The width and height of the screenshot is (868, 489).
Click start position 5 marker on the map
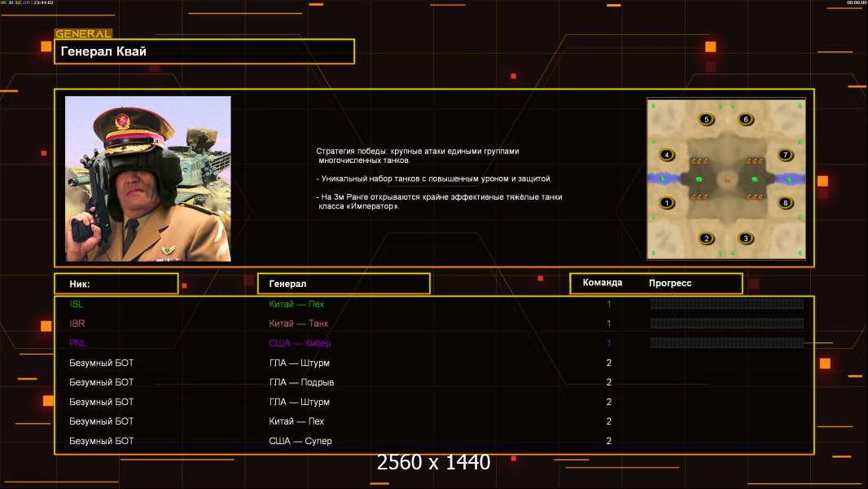coord(706,120)
